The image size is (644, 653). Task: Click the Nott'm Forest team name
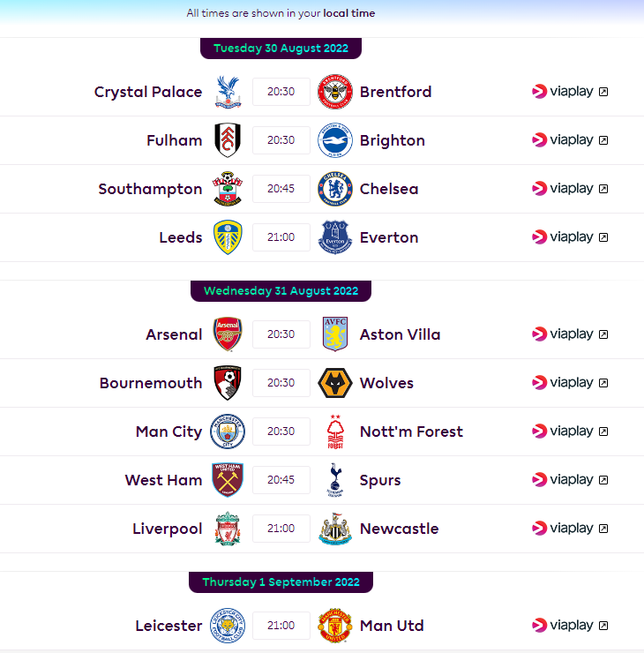coord(411,432)
